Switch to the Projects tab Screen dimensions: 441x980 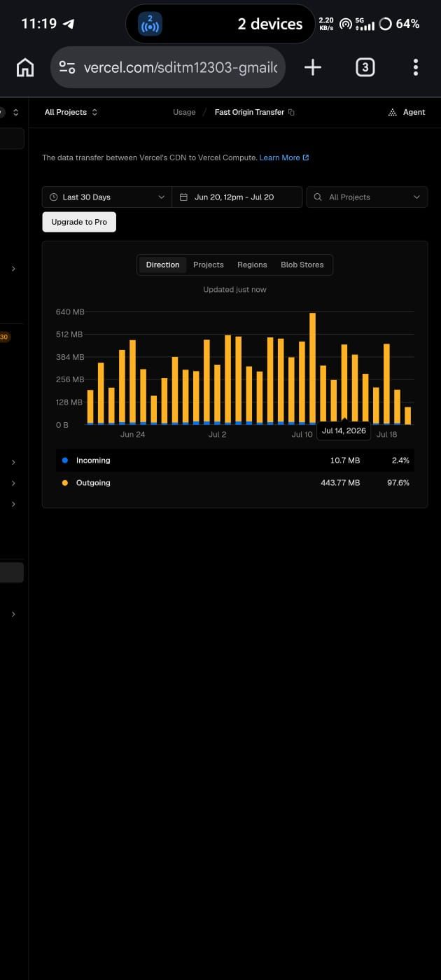point(209,265)
